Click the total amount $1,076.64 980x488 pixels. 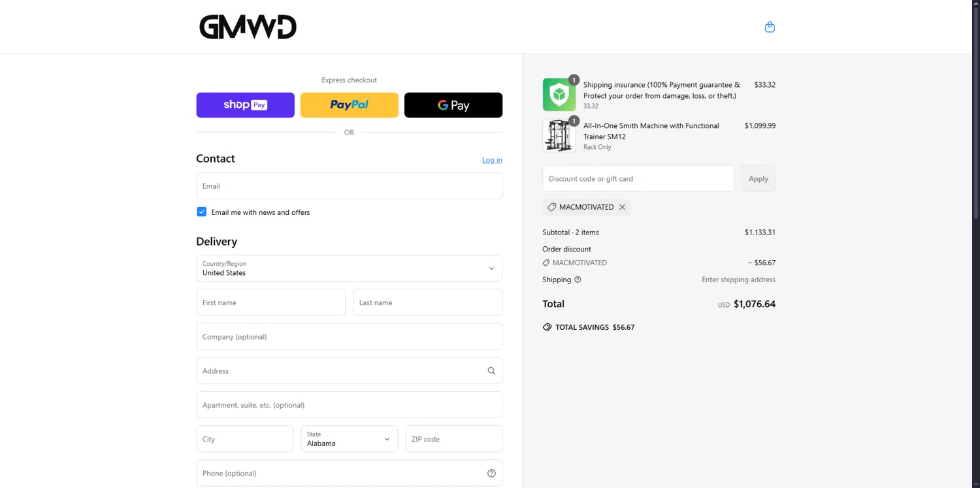coord(755,304)
